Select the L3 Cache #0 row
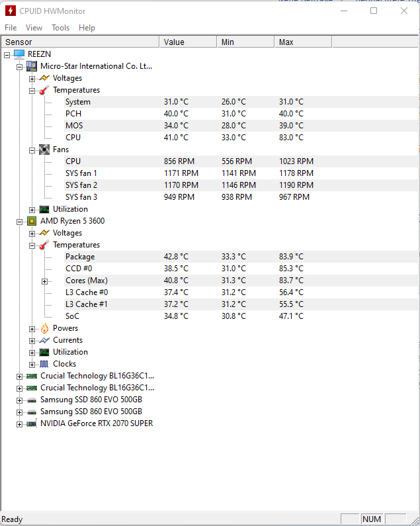The height and width of the screenshot is (526, 420). [x=241, y=292]
